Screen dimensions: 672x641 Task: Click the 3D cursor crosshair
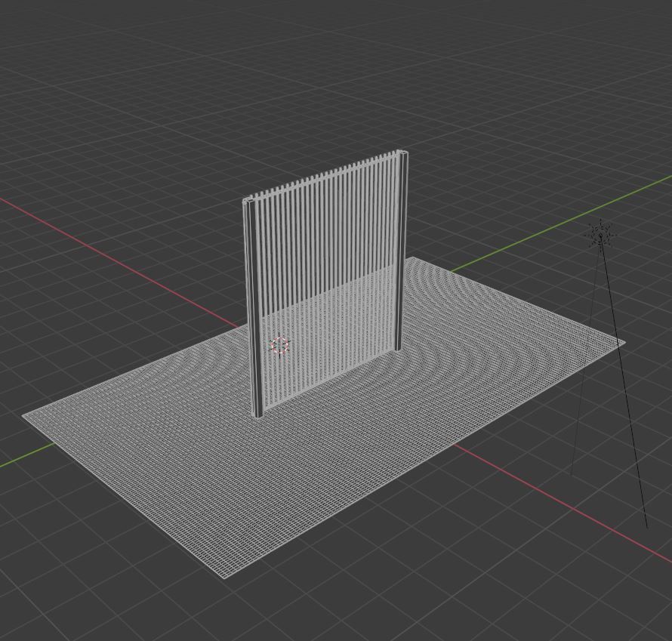click(x=280, y=345)
